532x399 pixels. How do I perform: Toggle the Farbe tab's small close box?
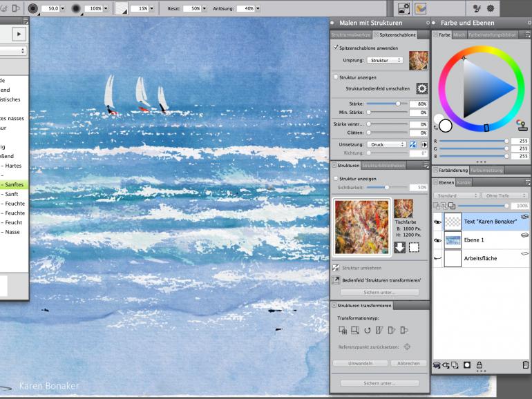coord(436,35)
